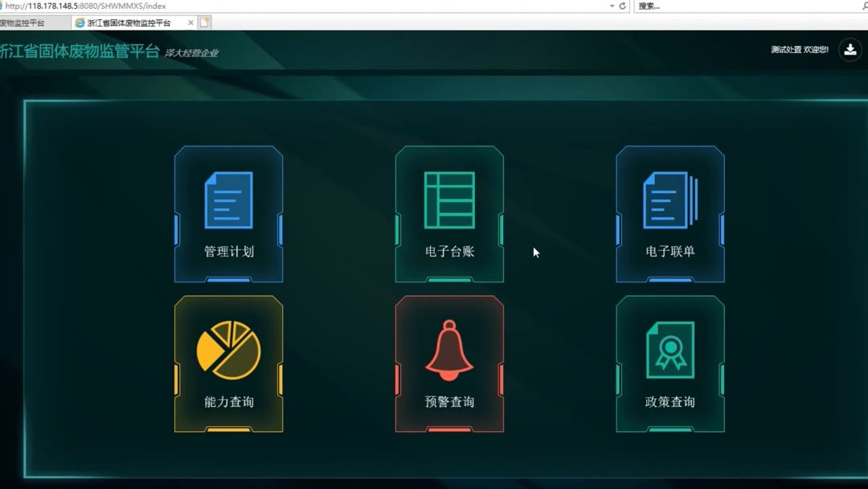This screenshot has height=489, width=868.
Task: Open the 政策查询 certificate icon
Action: tap(670, 350)
